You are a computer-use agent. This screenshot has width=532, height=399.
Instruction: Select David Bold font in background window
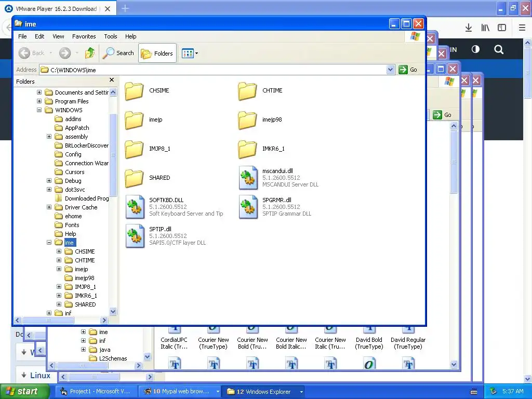point(369,343)
